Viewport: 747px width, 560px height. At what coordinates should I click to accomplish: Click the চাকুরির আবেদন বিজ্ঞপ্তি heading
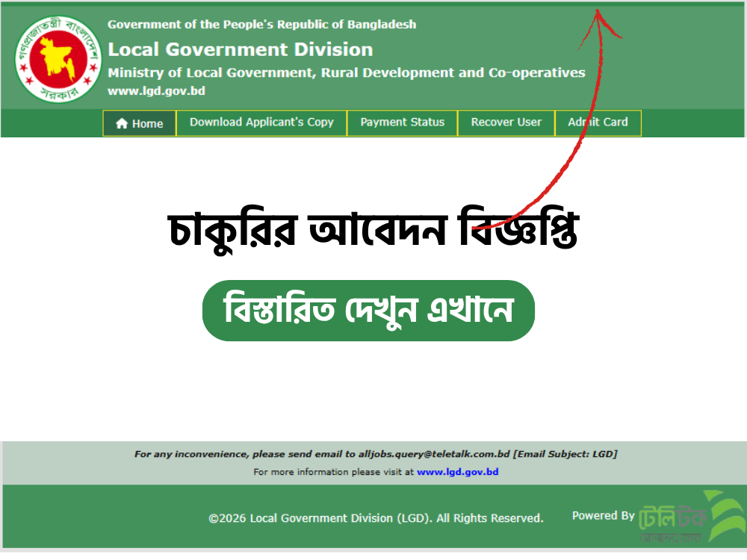(x=374, y=229)
